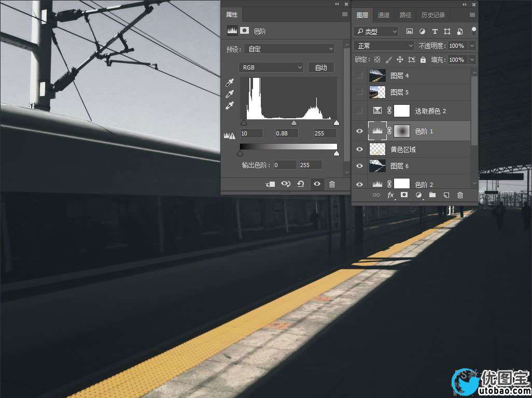Open the RGB channel dropdown
This screenshot has width=532, height=398.
click(271, 67)
